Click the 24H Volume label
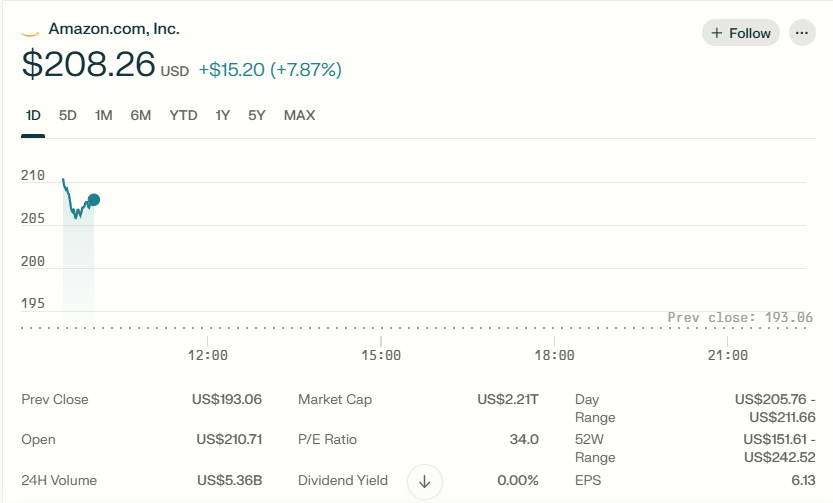833x503 pixels. [x=59, y=481]
